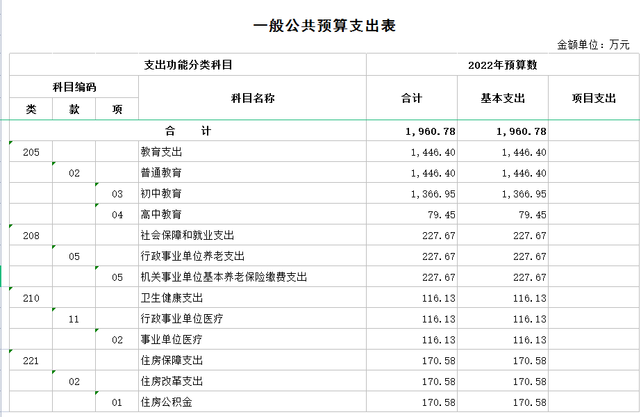640x417 pixels.
Task: Select the "2022年预算数" header cell
Action: click(503, 65)
